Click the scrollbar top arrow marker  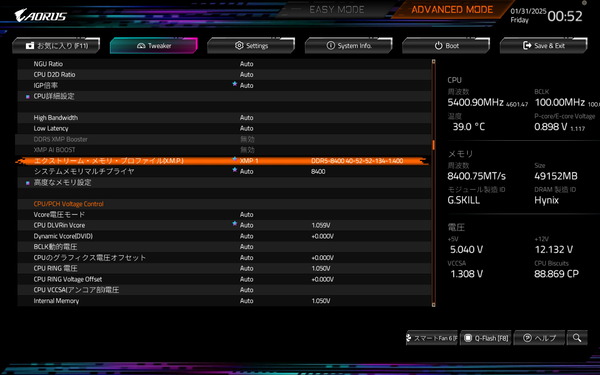pyautogui.click(x=434, y=61)
